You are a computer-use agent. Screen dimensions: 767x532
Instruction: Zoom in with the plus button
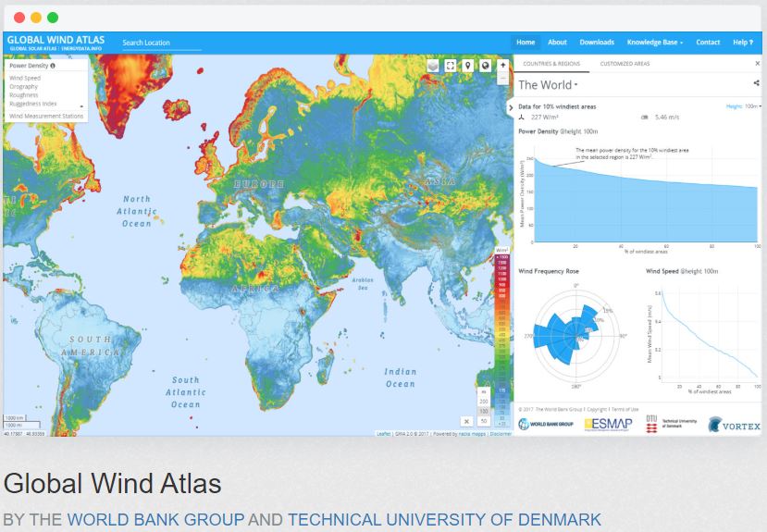tap(503, 66)
